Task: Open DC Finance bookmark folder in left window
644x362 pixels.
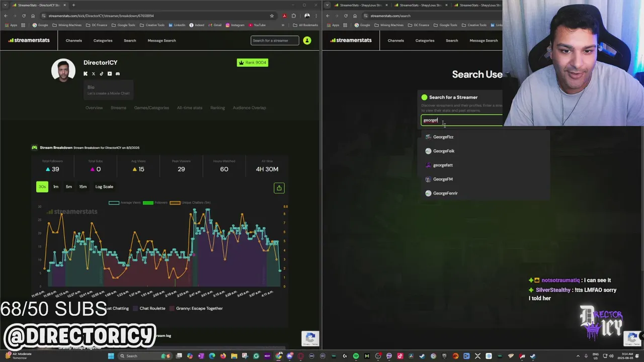Action: click(x=97, y=25)
